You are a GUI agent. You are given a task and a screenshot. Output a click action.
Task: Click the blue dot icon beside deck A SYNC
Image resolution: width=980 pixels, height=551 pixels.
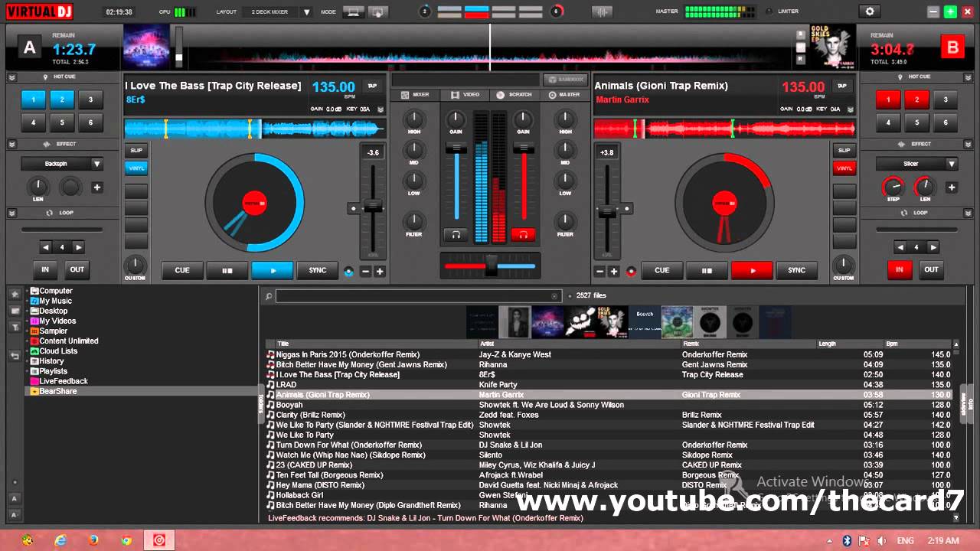pyautogui.click(x=349, y=271)
